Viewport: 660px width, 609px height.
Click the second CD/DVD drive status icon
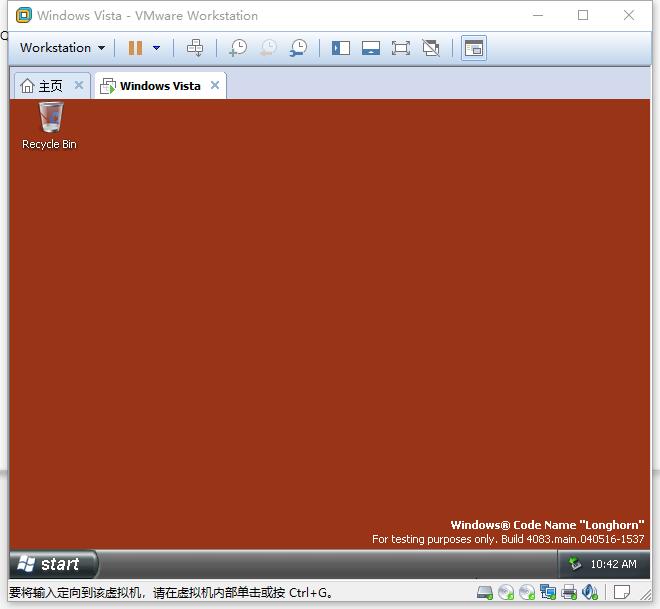(x=527, y=593)
